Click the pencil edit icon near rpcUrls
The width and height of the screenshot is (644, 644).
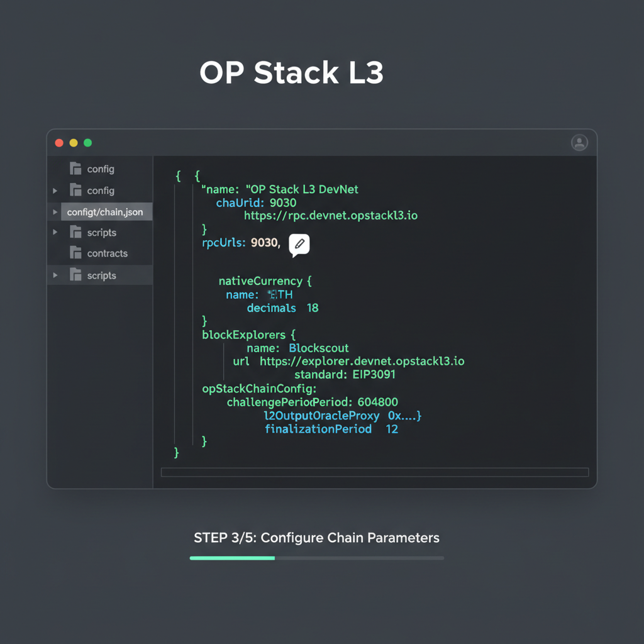click(299, 244)
